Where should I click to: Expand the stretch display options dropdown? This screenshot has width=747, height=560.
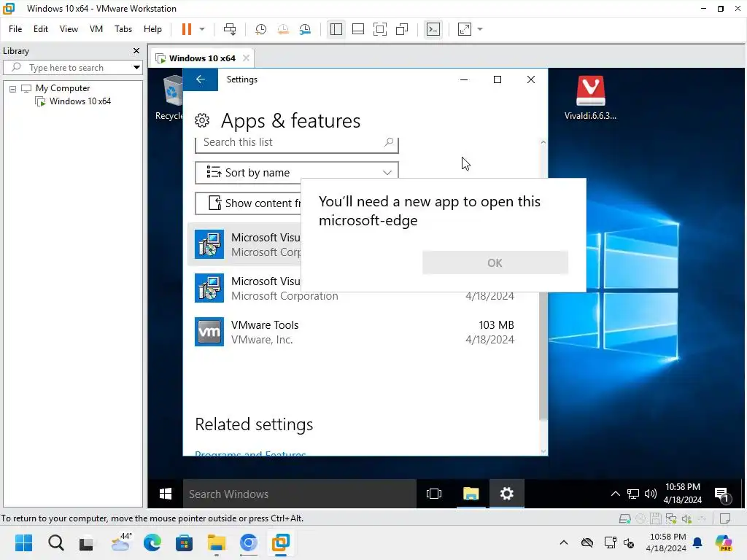pos(480,29)
